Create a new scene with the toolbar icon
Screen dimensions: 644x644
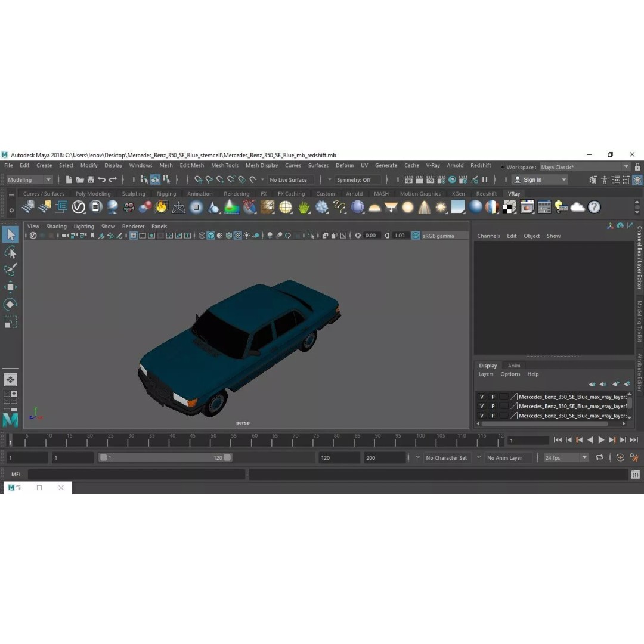coord(69,179)
